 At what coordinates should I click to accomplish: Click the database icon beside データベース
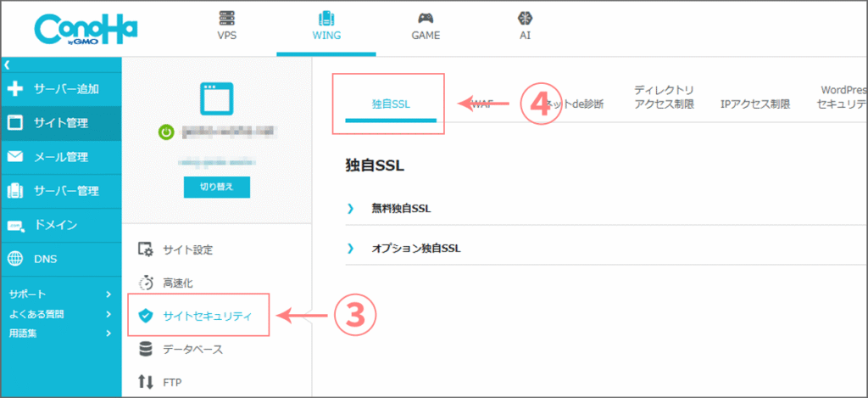click(x=146, y=350)
